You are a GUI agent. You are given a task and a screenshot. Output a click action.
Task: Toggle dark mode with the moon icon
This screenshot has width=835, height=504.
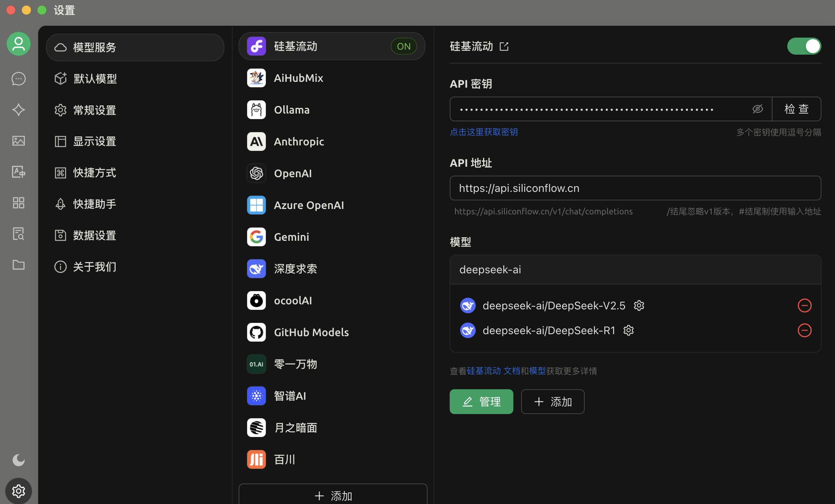(x=18, y=460)
